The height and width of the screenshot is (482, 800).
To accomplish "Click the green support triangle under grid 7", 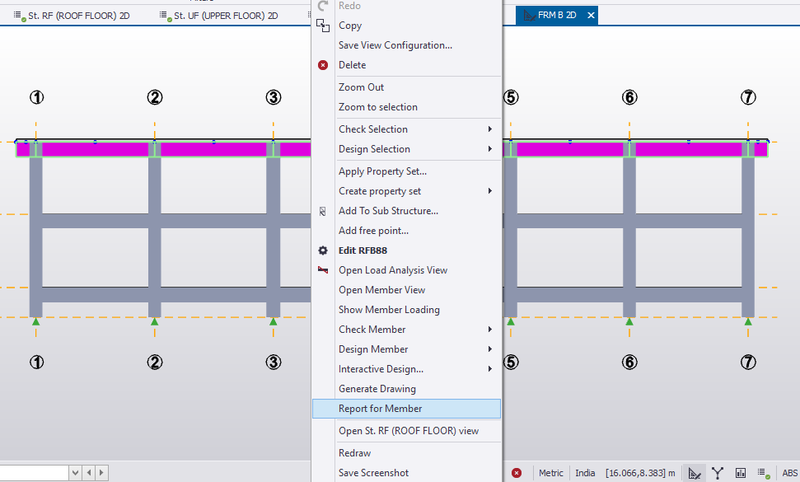I will tap(748, 321).
